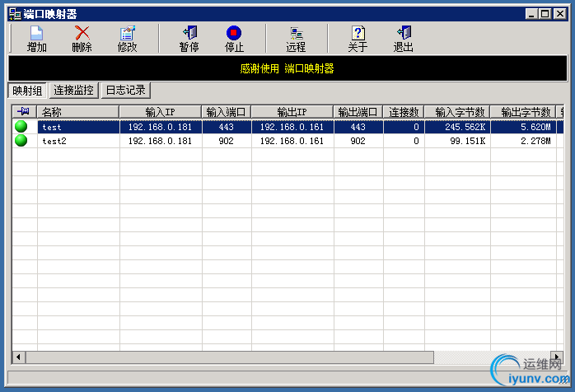Sort by the 输出IP column header
The height and width of the screenshot is (392, 575).
pyautogui.click(x=292, y=112)
